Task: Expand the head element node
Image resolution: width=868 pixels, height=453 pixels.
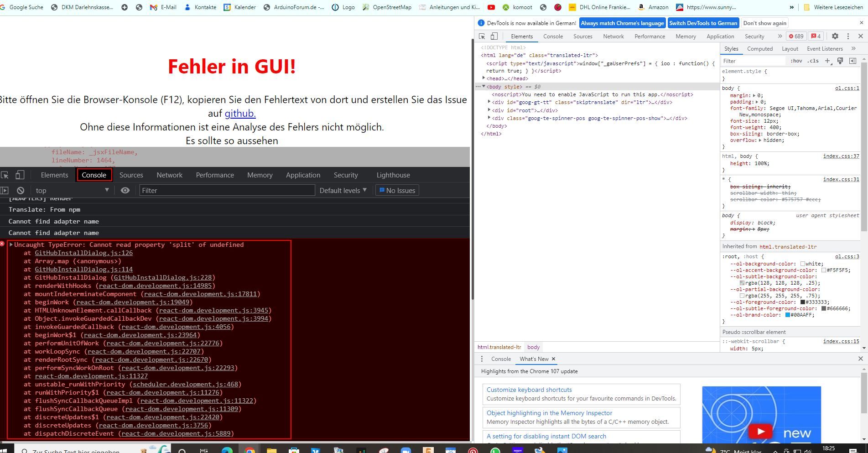Action: [x=483, y=78]
